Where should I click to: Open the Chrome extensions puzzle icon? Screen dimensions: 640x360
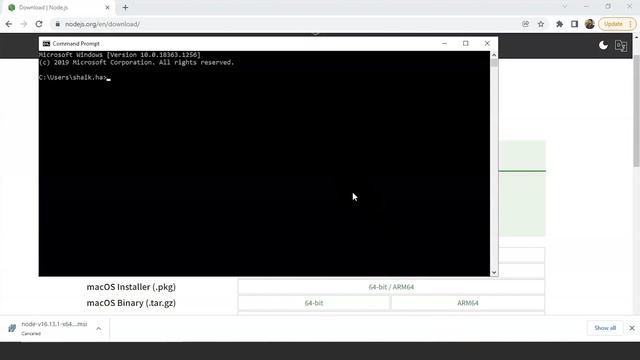tap(560, 24)
